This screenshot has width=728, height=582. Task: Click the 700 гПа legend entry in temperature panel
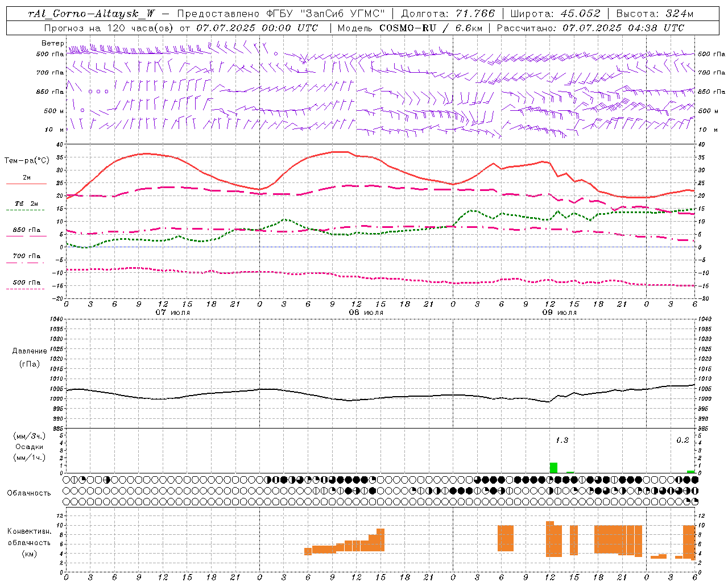point(26,256)
